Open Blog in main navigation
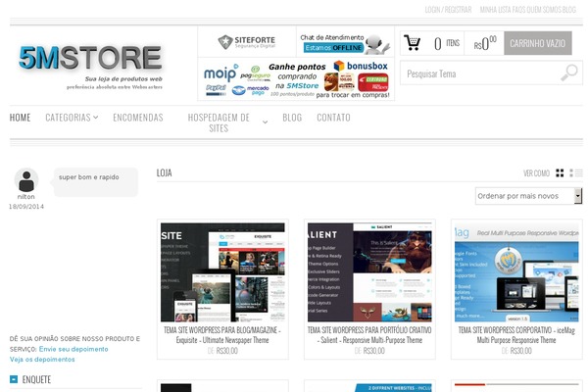Screen dimensions: 588x392 [x=292, y=118]
